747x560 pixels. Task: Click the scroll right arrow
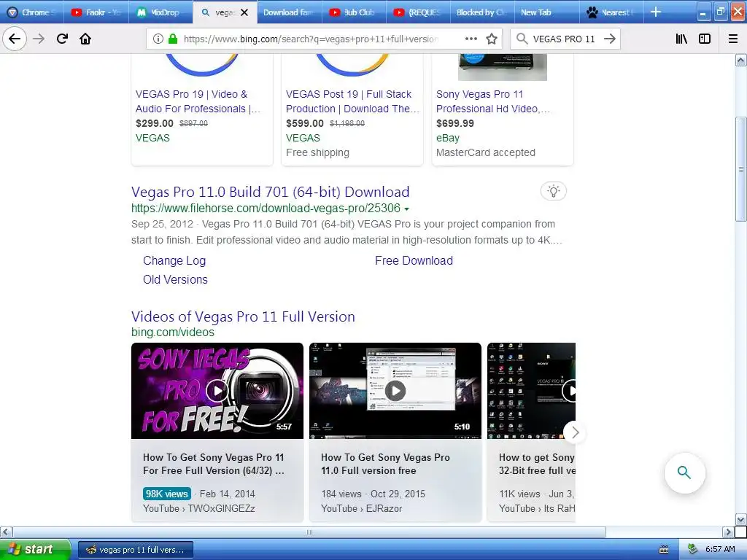[x=728, y=532]
